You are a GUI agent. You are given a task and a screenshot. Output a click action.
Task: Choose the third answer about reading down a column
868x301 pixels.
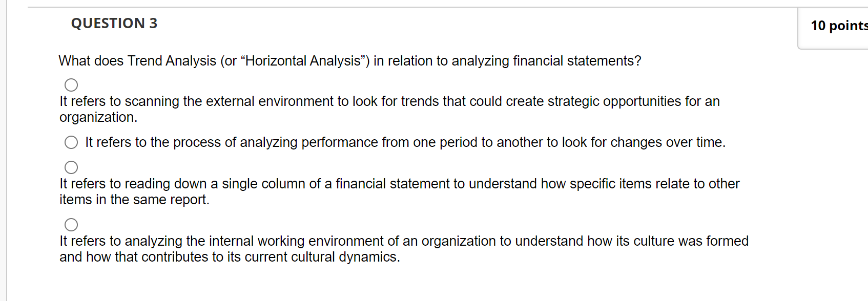pos(72,167)
